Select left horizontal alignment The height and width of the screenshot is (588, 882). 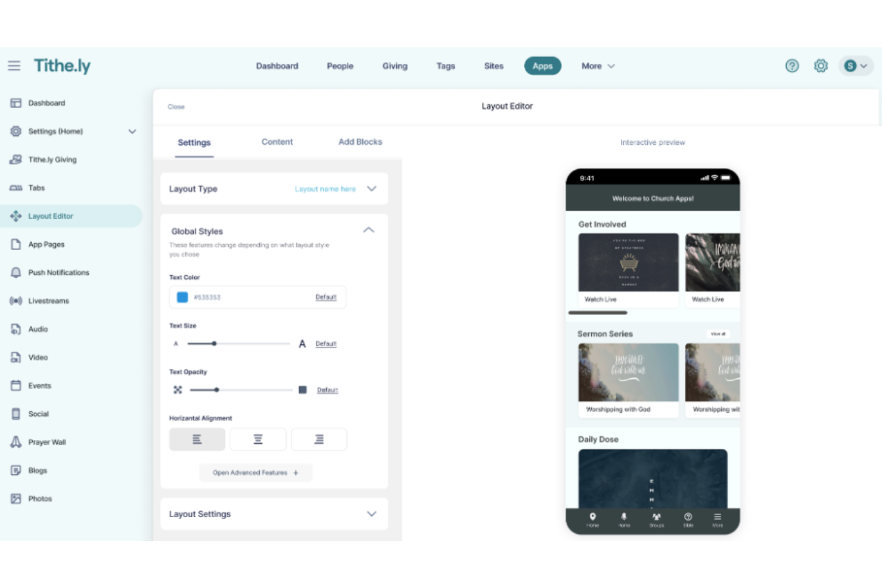click(x=197, y=439)
